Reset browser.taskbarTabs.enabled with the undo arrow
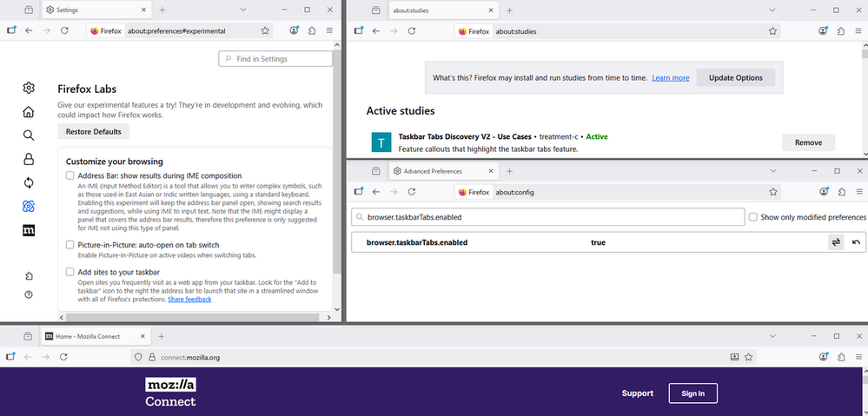The height and width of the screenshot is (416, 868). tap(856, 242)
